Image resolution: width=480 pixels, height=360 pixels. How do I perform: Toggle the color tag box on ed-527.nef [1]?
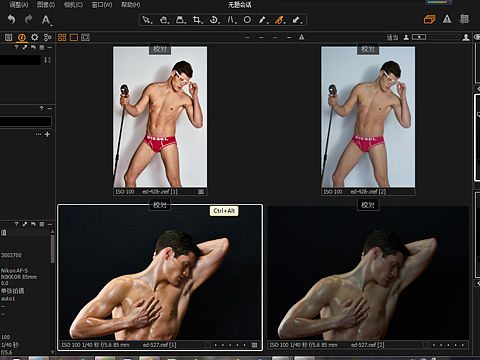(208, 345)
